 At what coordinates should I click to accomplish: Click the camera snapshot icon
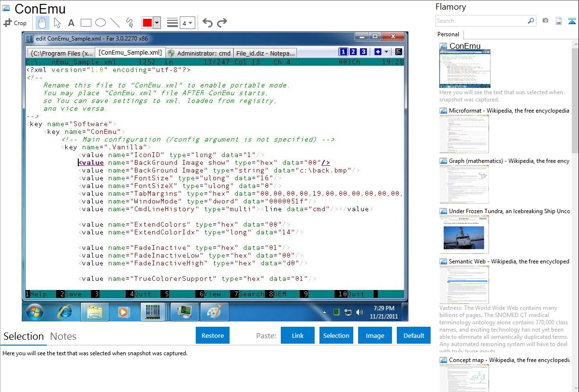coord(545,21)
